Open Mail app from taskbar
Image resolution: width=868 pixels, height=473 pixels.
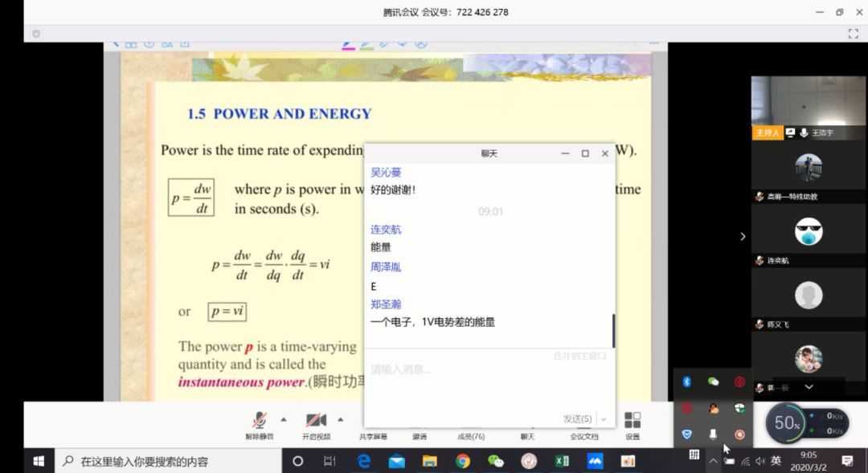(x=396, y=461)
